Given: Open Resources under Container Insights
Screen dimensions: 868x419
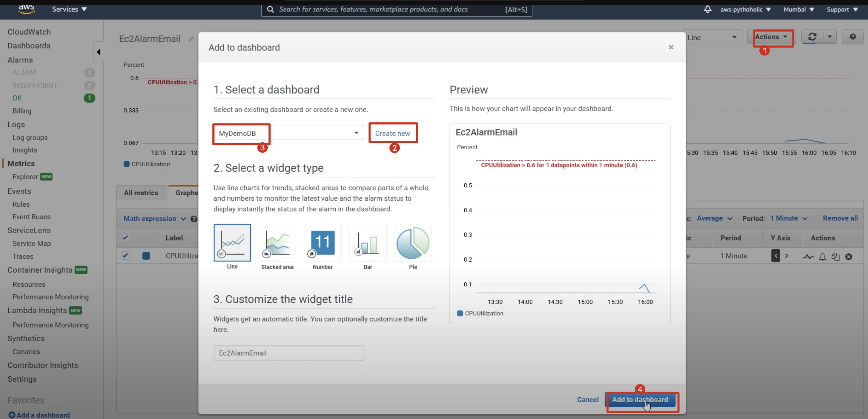Looking at the screenshot, I should coord(29,284).
